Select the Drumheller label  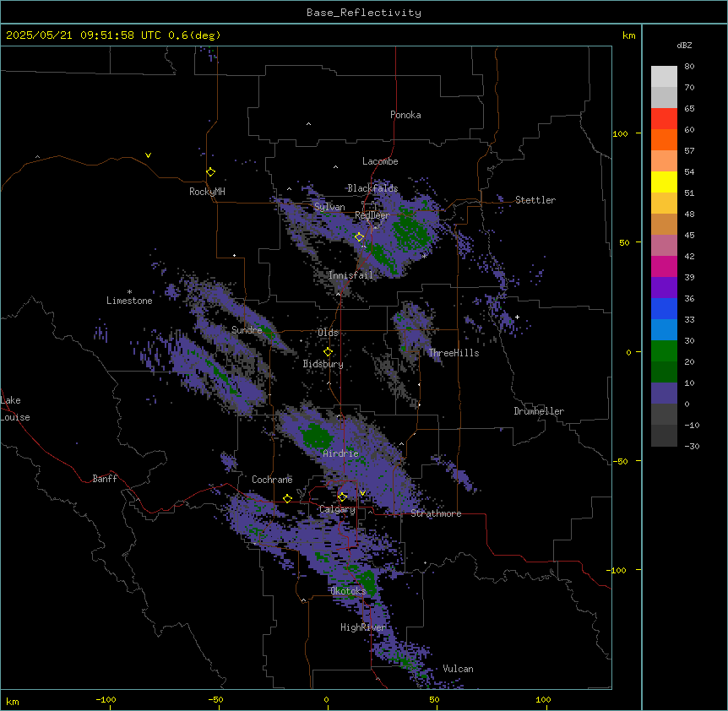pos(539,411)
